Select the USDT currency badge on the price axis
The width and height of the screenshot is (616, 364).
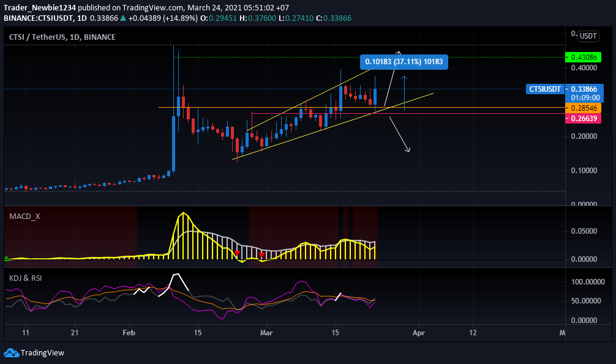pyautogui.click(x=588, y=36)
